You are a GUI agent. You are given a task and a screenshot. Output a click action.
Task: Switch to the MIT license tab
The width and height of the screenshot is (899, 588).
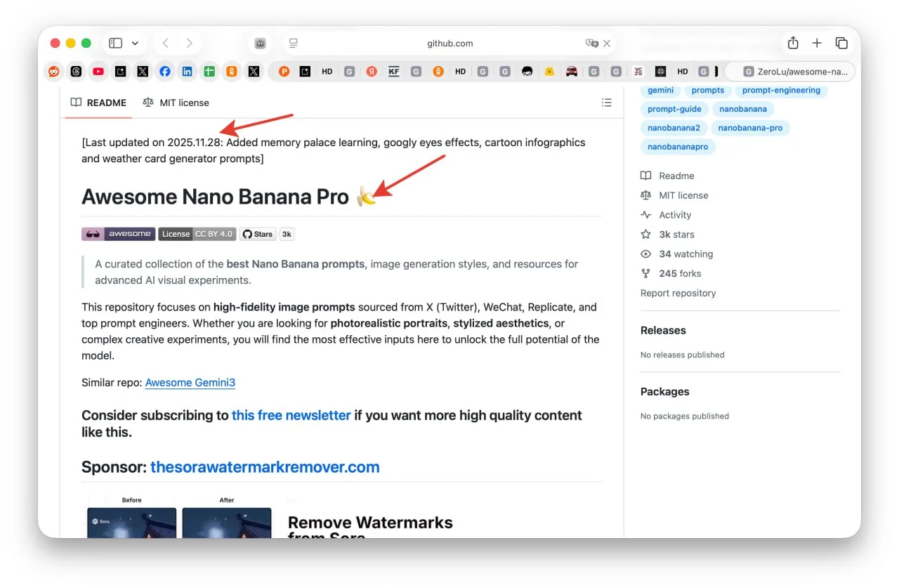(176, 103)
